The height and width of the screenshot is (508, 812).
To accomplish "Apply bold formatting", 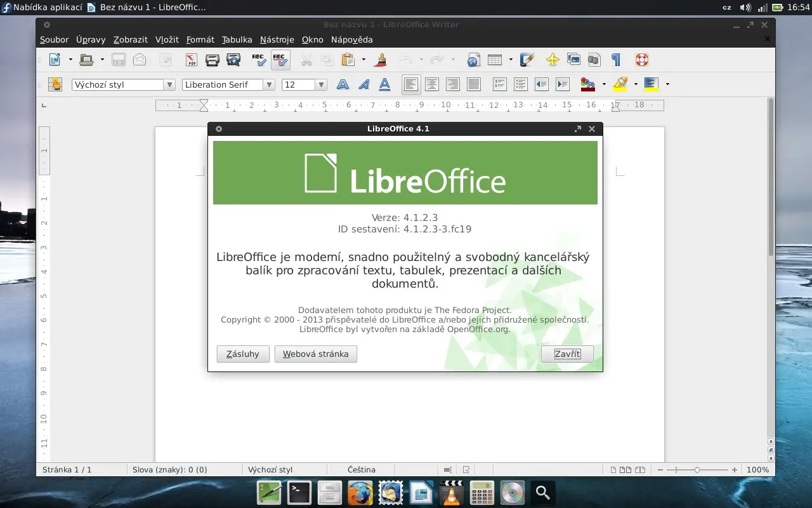I will click(x=343, y=84).
